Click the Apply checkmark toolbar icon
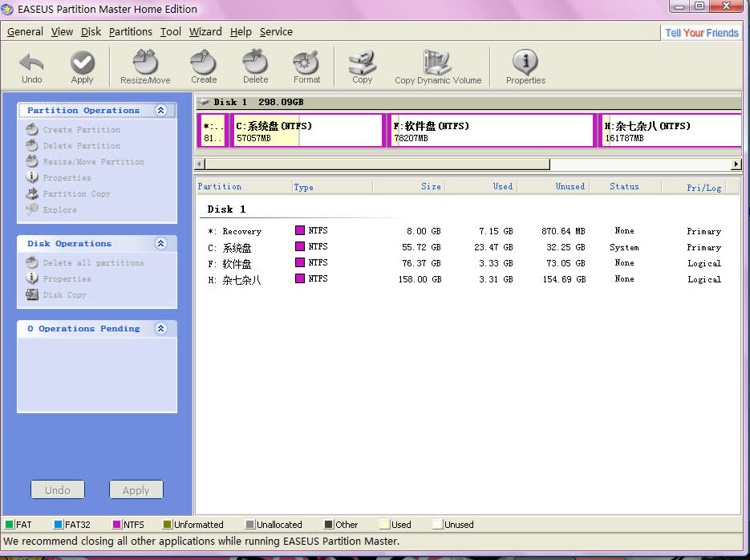This screenshot has width=750, height=560. (x=82, y=67)
